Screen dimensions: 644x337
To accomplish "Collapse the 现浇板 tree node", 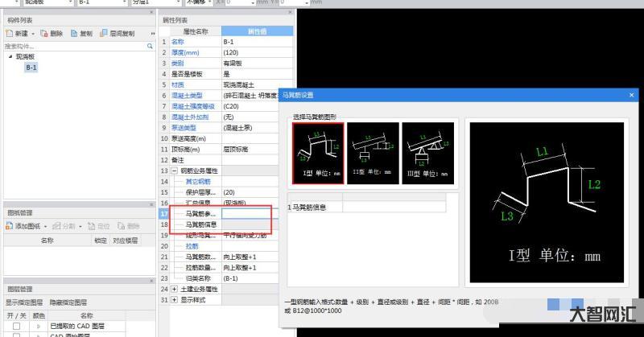I will tap(10, 57).
